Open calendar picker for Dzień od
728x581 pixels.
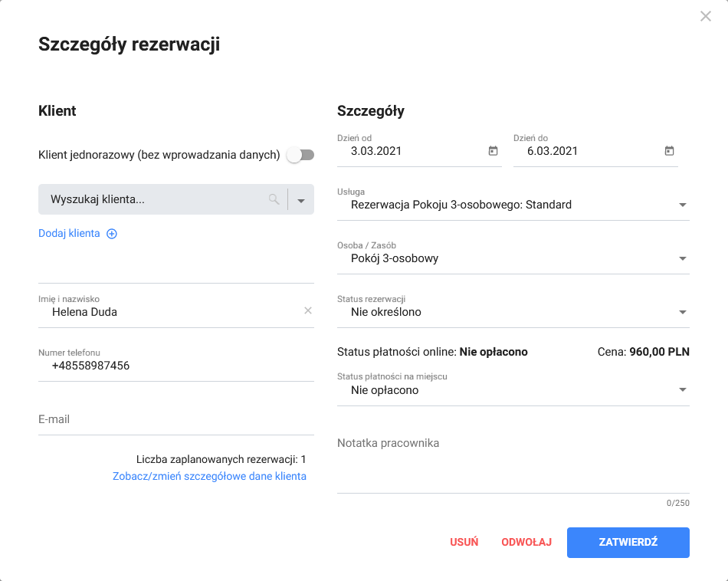click(493, 151)
